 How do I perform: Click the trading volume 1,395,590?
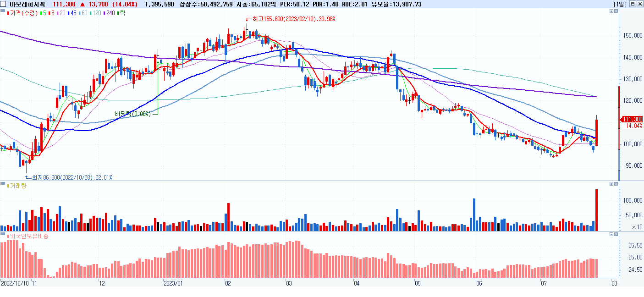point(159,4)
